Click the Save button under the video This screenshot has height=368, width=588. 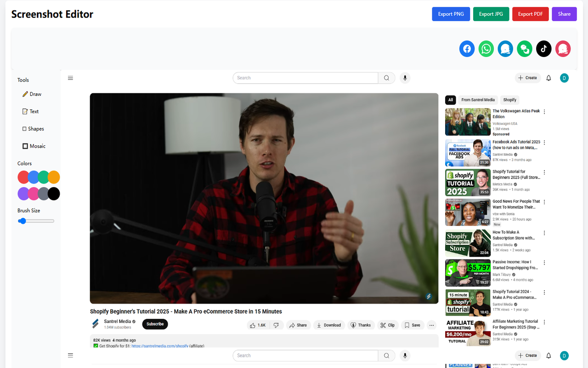pos(412,325)
